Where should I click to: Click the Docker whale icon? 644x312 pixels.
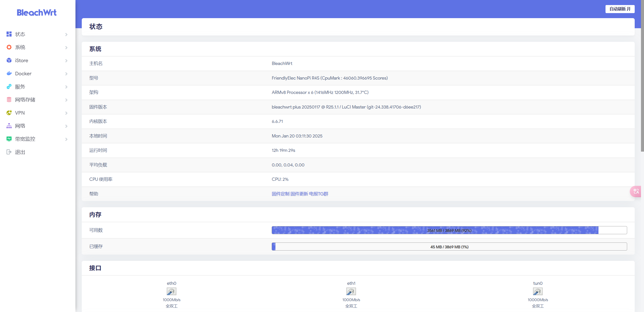[9, 73]
